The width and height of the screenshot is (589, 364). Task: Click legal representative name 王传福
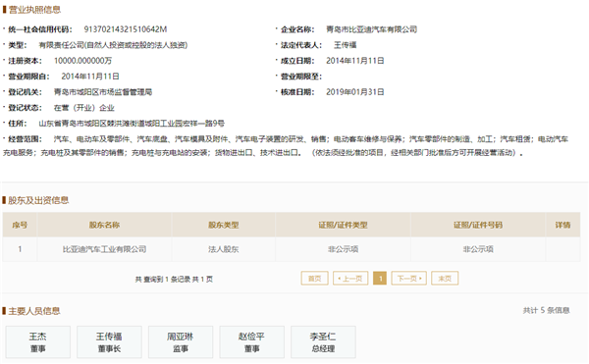click(x=345, y=45)
